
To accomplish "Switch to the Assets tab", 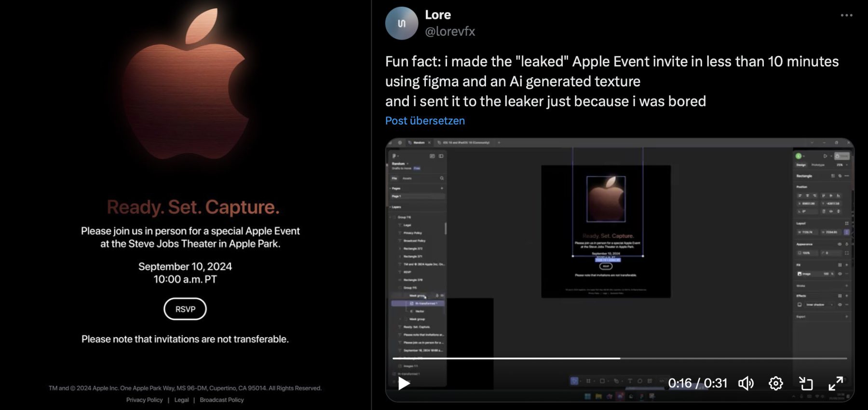I will coord(407,178).
